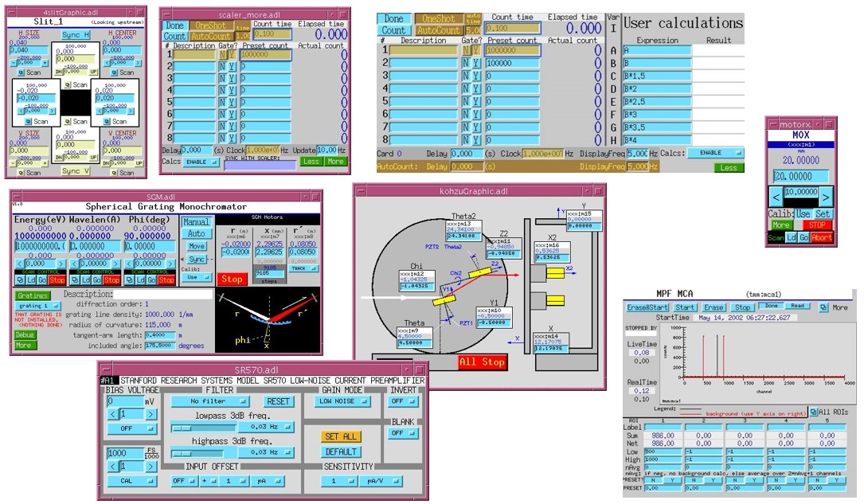864x504 pixels.
Task: Open the TRACK dropdown in SGM Motors
Action: [x=303, y=268]
